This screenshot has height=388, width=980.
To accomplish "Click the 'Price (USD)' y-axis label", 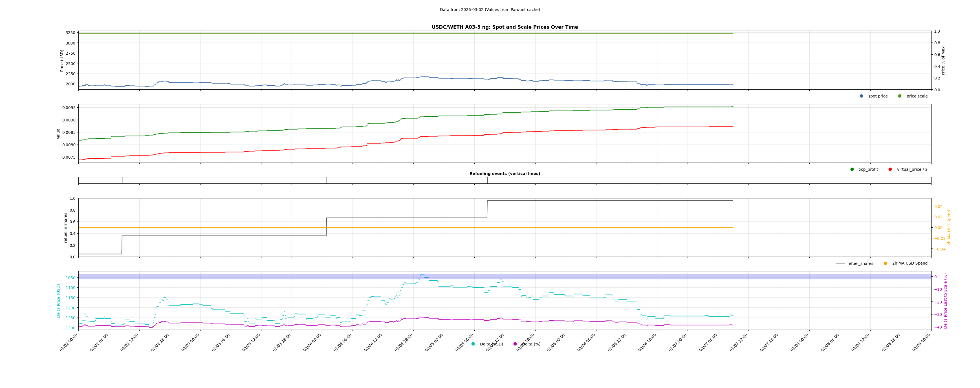I will 62,60.
